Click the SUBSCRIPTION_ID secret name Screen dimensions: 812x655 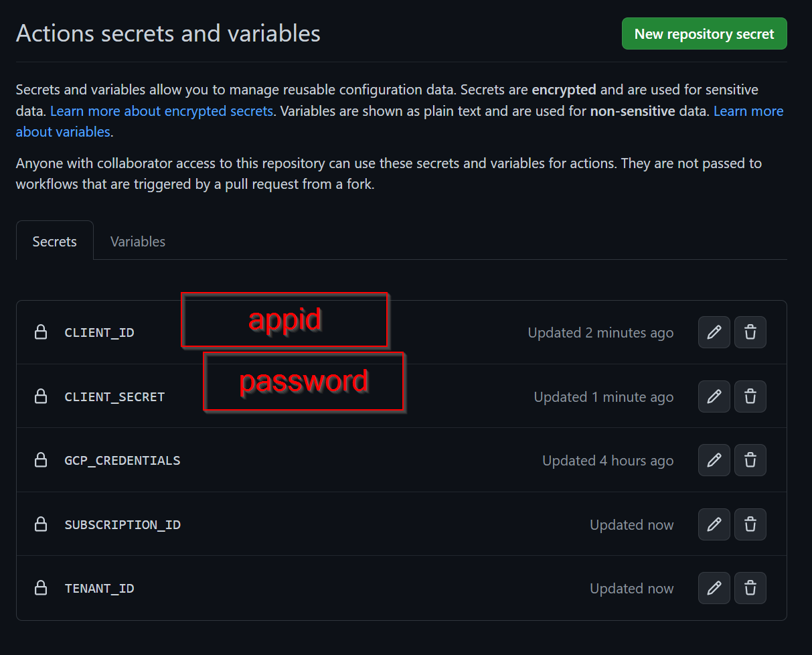[x=123, y=524]
